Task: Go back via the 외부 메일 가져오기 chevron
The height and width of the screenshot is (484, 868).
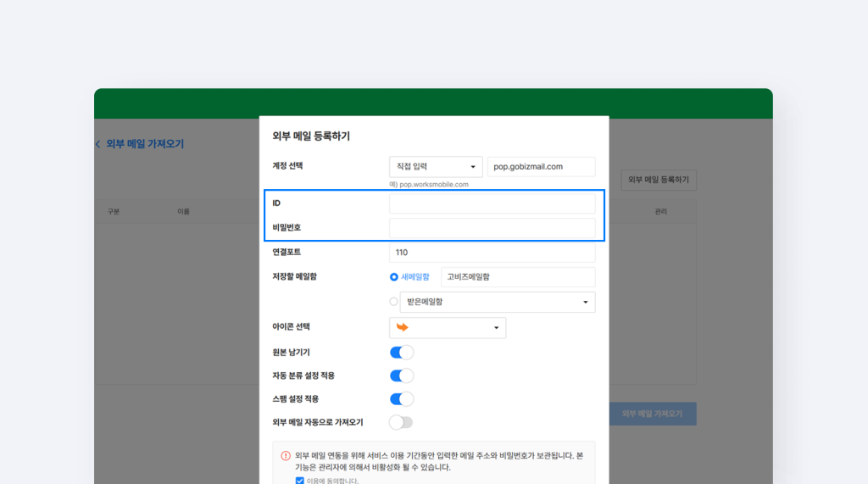Action: pyautogui.click(x=98, y=144)
